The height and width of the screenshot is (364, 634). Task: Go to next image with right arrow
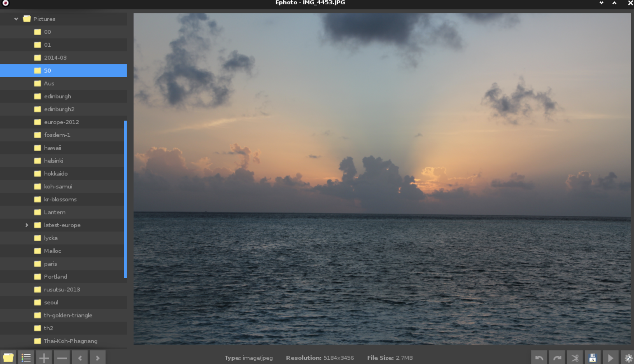coord(98,358)
